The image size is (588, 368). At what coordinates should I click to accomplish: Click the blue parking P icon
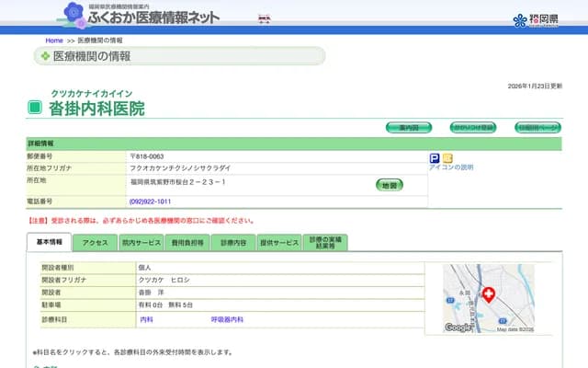[435, 158]
